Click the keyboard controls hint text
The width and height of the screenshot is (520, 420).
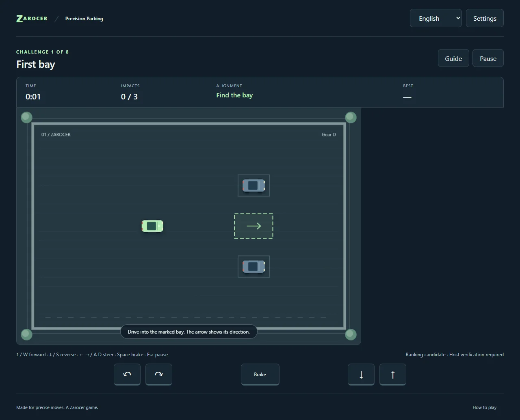click(x=92, y=355)
